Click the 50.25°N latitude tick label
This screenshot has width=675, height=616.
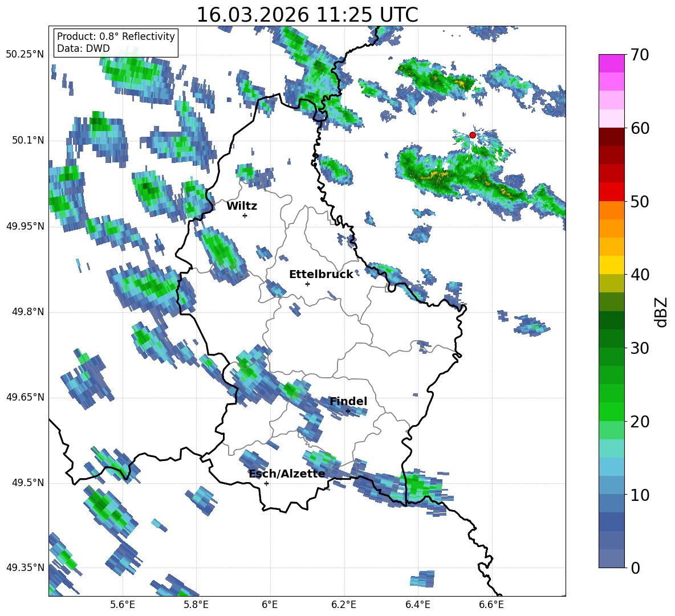[x=25, y=55]
